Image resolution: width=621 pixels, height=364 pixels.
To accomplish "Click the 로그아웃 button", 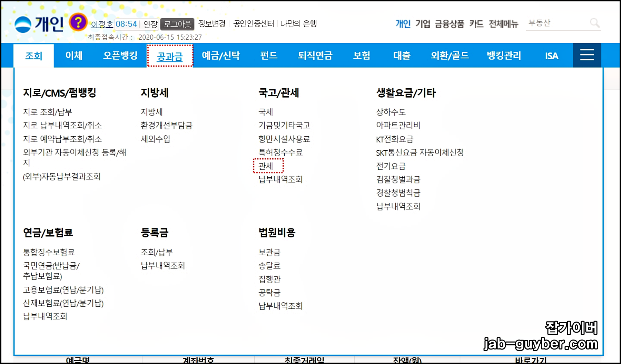I will pos(177,24).
